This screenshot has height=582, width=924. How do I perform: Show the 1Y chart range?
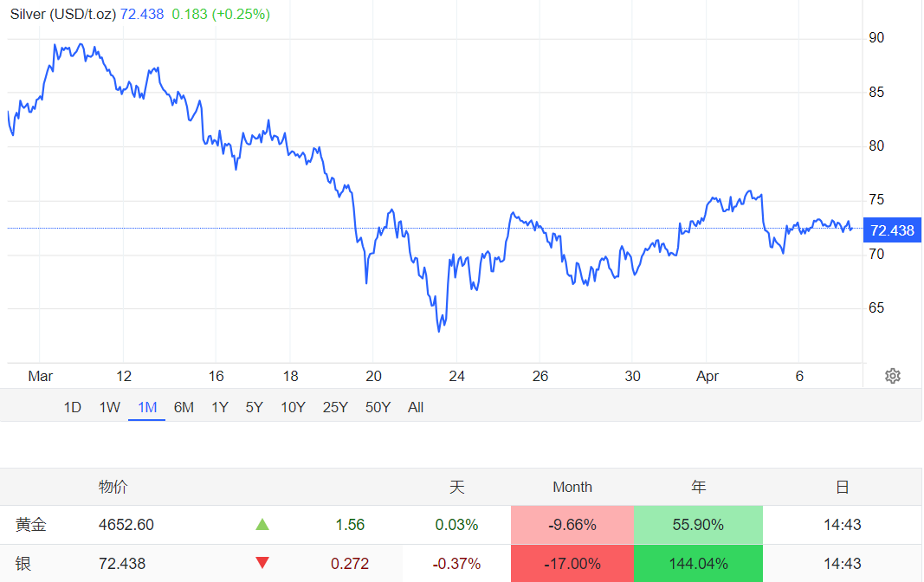pos(220,407)
